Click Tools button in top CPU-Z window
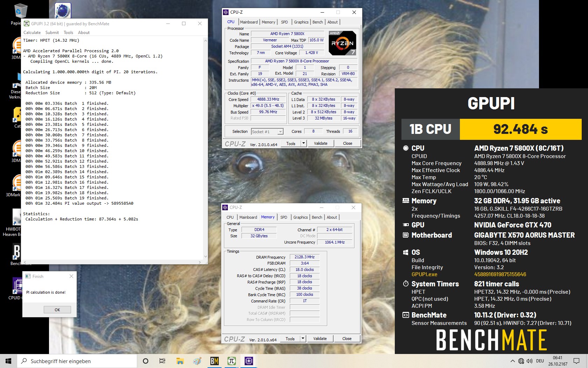Screen dimensions: 588x368 pos(291,143)
